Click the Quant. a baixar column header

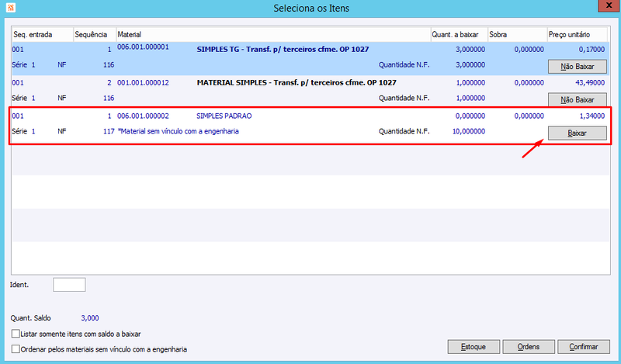pos(459,34)
